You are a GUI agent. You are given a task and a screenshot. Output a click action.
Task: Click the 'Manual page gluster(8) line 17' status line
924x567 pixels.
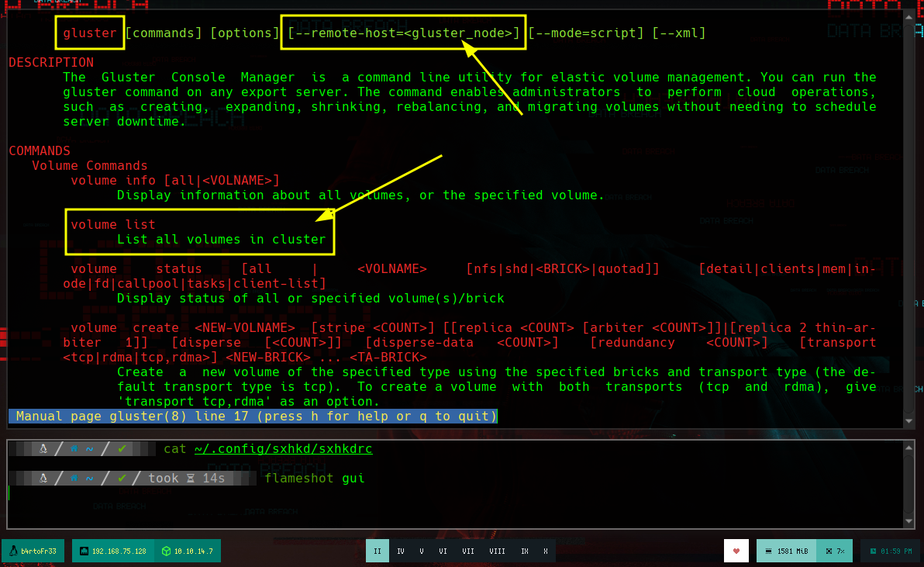[x=253, y=416]
